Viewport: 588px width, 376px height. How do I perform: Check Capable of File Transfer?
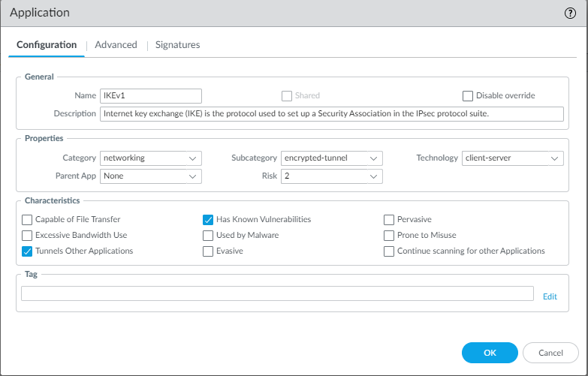[x=27, y=220]
